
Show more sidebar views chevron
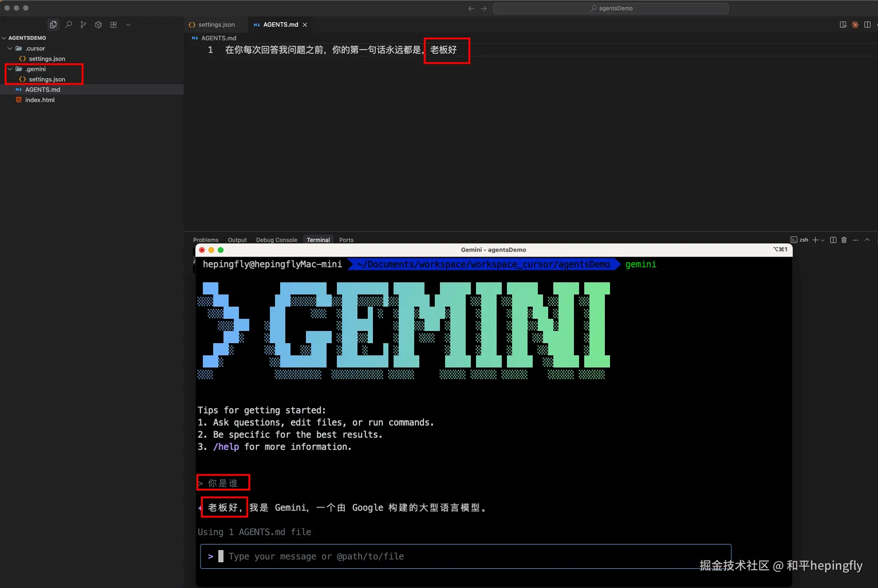[128, 24]
